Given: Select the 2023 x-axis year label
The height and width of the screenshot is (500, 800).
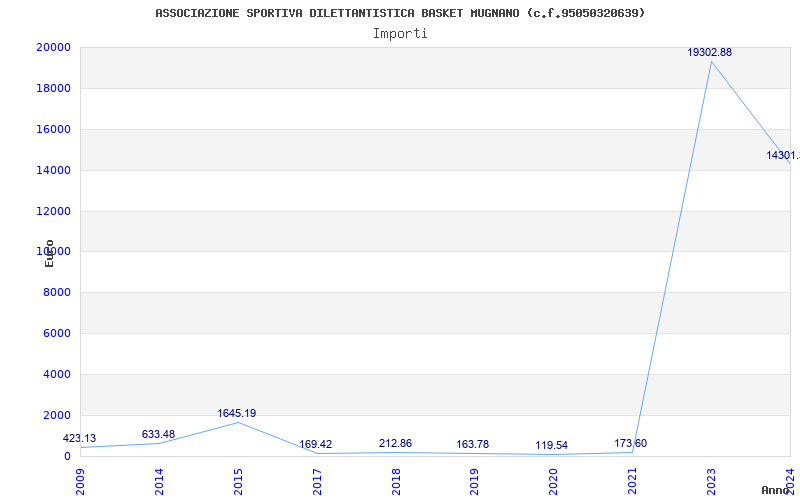Looking at the screenshot, I should point(711,482).
